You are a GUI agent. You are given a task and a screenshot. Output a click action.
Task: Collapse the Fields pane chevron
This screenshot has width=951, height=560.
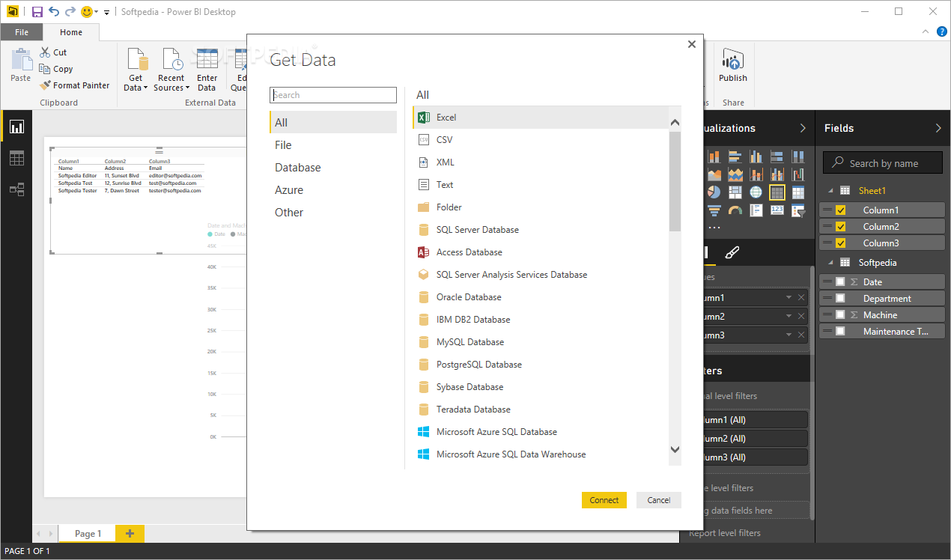(x=938, y=128)
